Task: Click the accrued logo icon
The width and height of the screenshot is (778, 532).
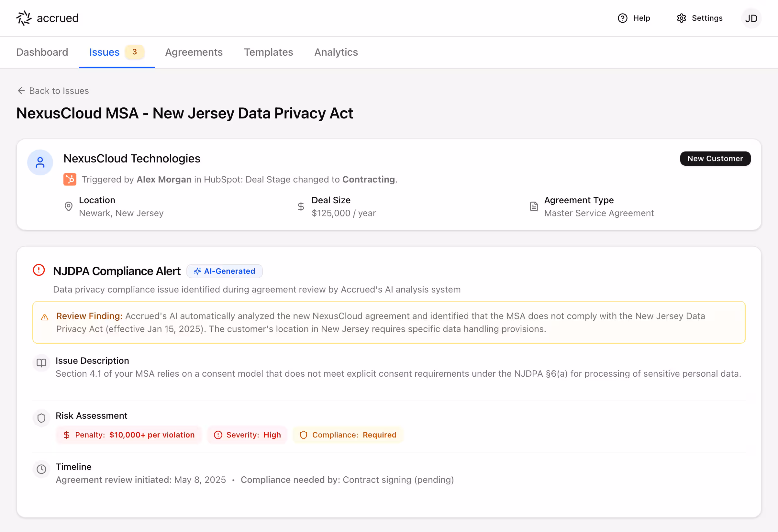Action: click(x=24, y=18)
